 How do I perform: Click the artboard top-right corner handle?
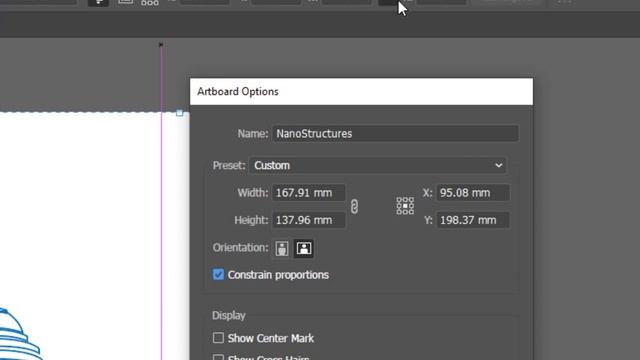(179, 113)
